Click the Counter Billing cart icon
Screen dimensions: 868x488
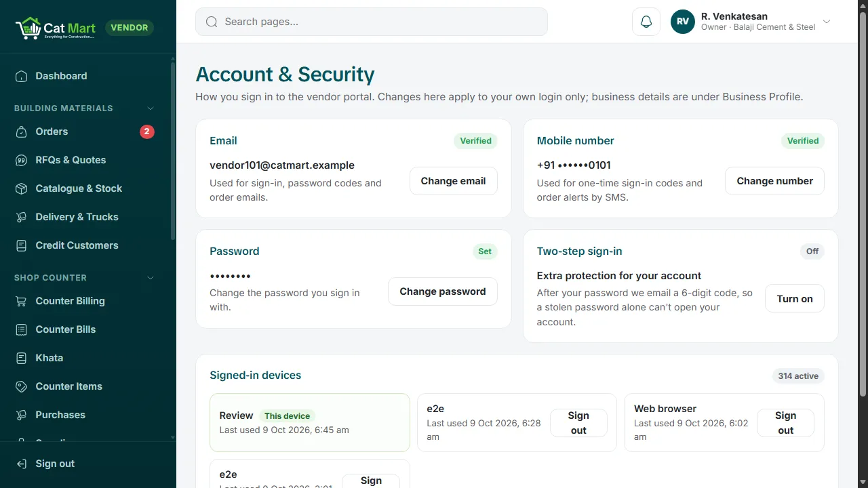coord(22,301)
